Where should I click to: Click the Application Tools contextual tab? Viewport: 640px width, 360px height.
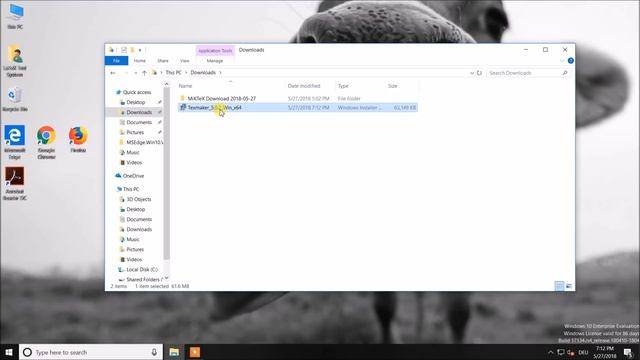(215, 51)
